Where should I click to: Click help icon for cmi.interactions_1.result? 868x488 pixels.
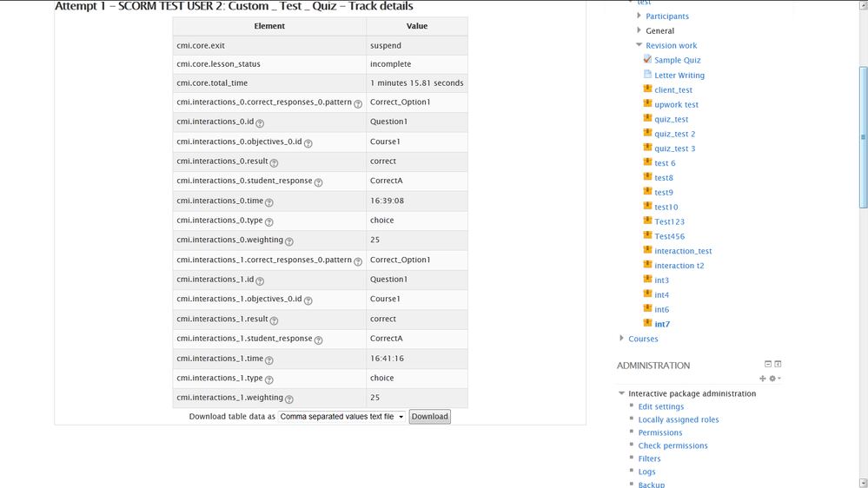click(274, 320)
